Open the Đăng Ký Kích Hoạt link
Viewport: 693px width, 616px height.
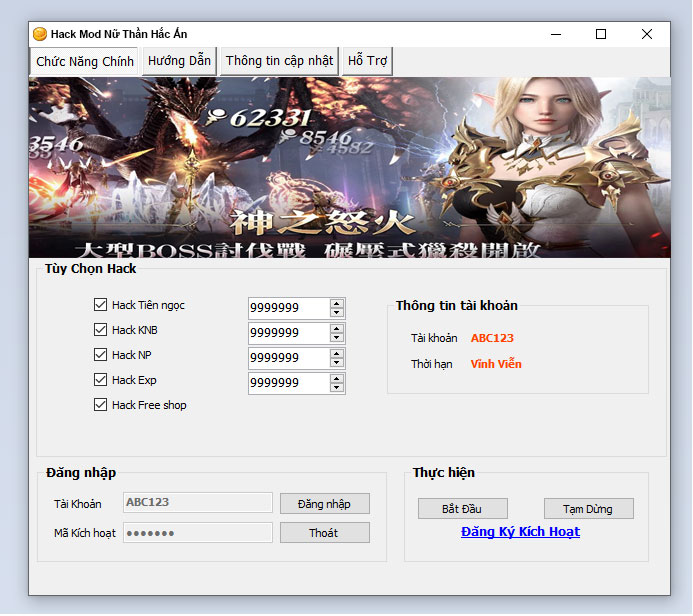pos(520,532)
